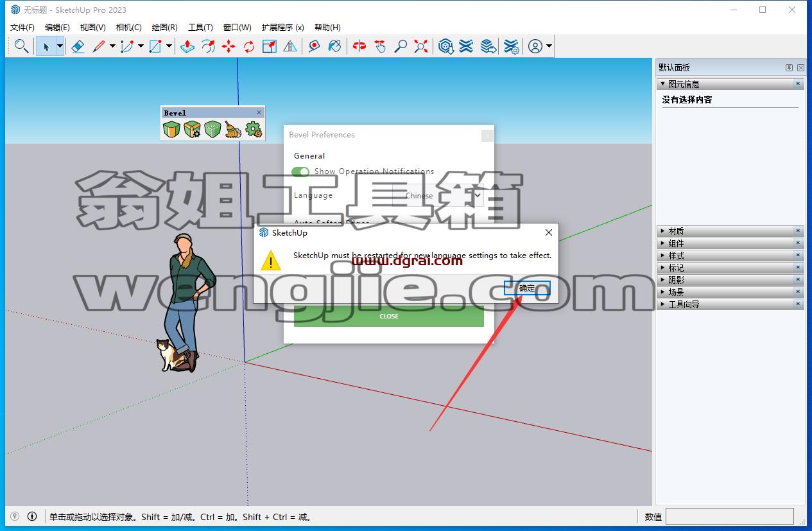Open the 相机(C) menu
This screenshot has height=531, width=812.
128,27
